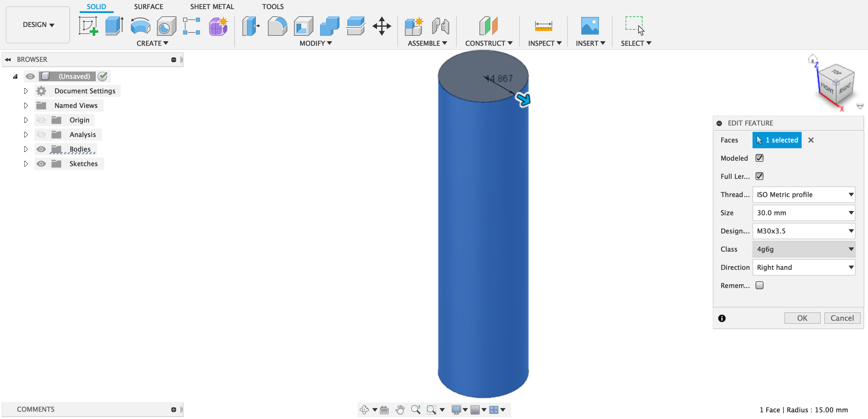Image resolution: width=868 pixels, height=419 pixels.
Task: Enable the Remember Size checkbox
Action: [x=759, y=285]
